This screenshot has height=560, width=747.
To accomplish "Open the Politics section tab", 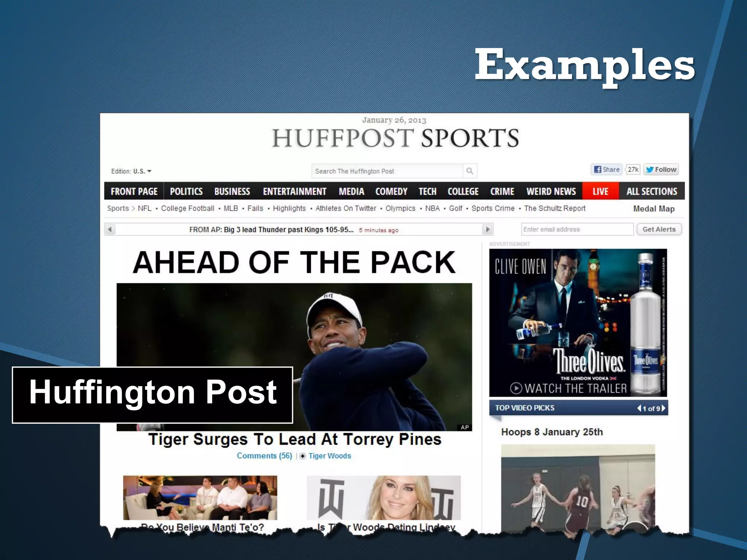I will coord(186,191).
